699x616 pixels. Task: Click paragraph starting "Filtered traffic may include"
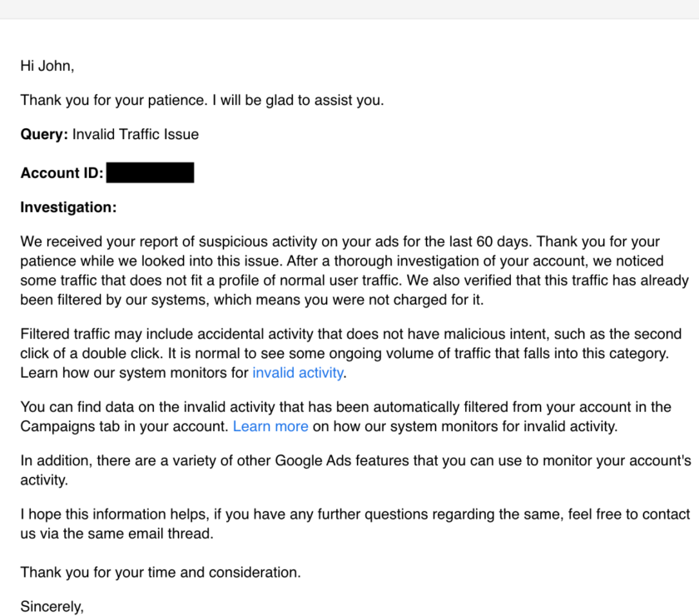pyautogui.click(x=351, y=353)
